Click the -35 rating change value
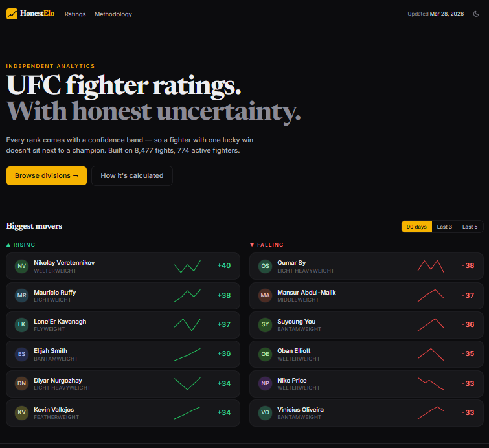Screen dimensions: 489x448 point(468,354)
